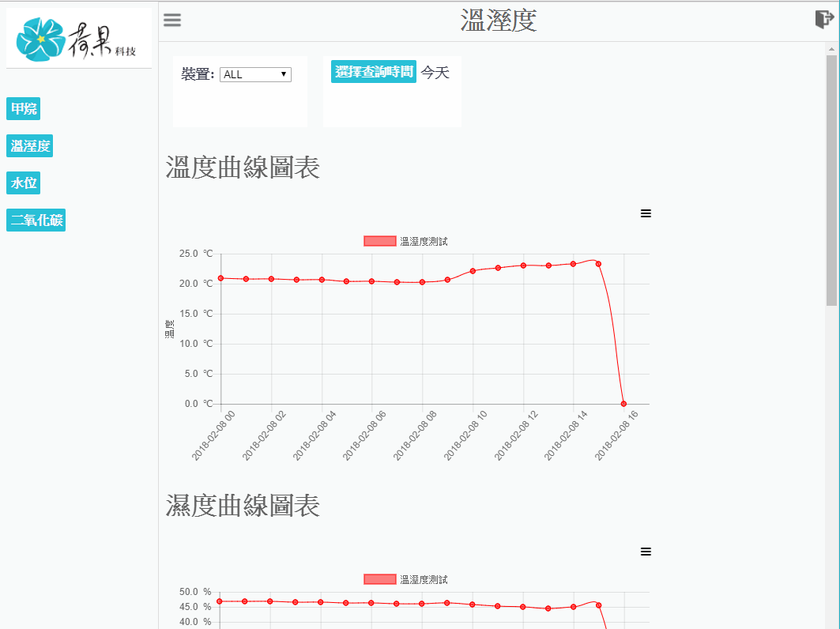Click the temperature data point at 0.0 ℃
The width and height of the screenshot is (840, 629).
pos(623,404)
